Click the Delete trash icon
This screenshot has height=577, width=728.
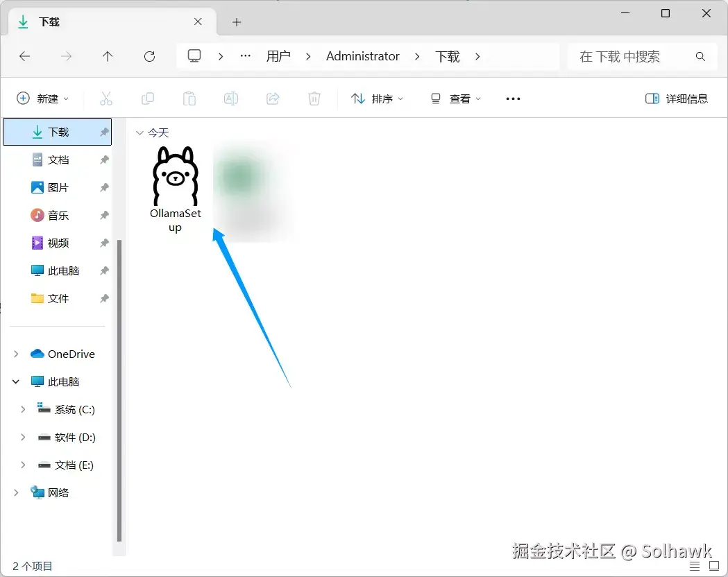coord(314,98)
